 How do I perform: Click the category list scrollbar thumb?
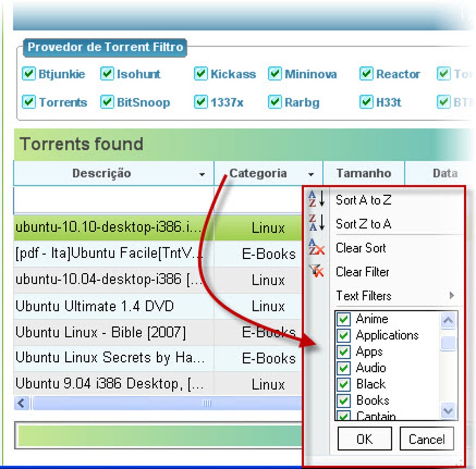click(x=448, y=344)
